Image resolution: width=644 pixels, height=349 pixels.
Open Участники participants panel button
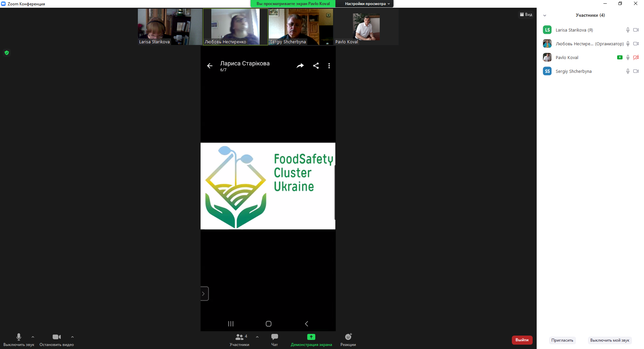coord(239,340)
